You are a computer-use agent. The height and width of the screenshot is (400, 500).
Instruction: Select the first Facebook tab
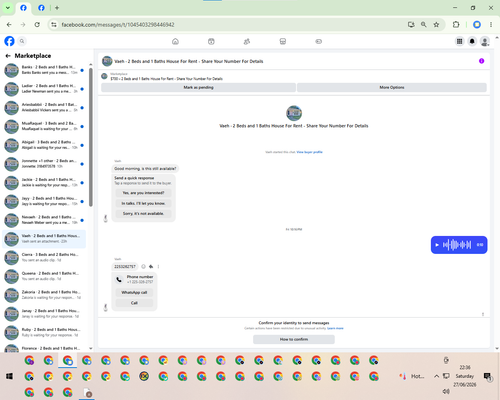pos(23,8)
